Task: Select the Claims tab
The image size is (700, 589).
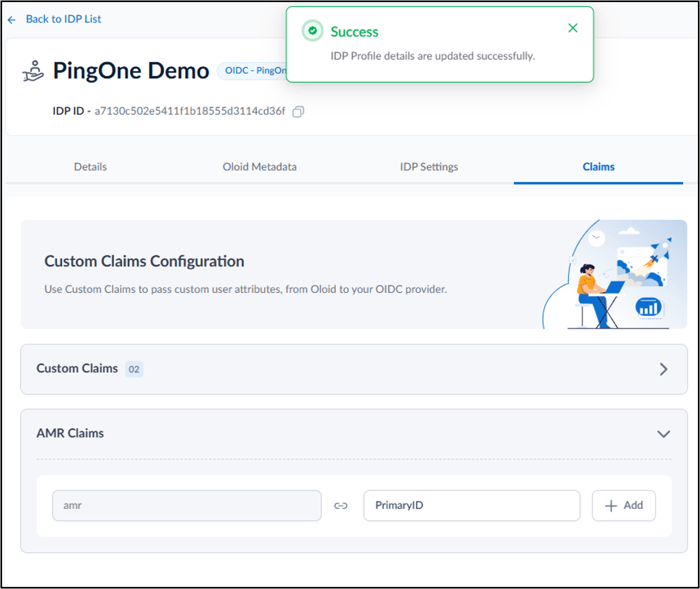Action: coord(599,167)
